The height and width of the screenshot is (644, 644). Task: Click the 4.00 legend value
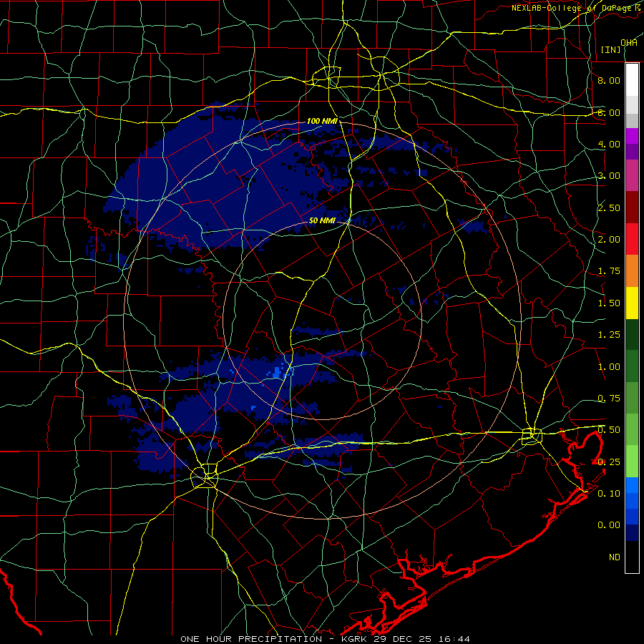tap(609, 144)
